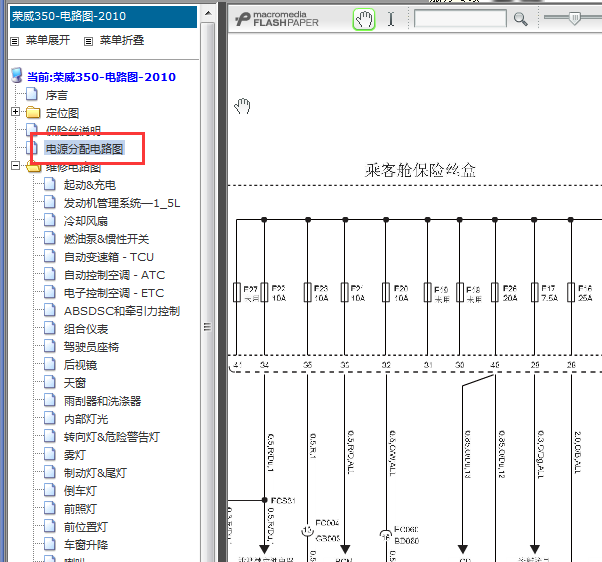Click the computer icon beside current manual
This screenshot has height=562, width=602.
(x=17, y=76)
